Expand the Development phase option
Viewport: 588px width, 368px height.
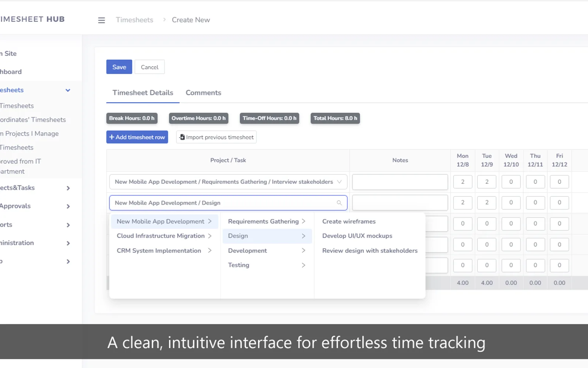coord(267,251)
